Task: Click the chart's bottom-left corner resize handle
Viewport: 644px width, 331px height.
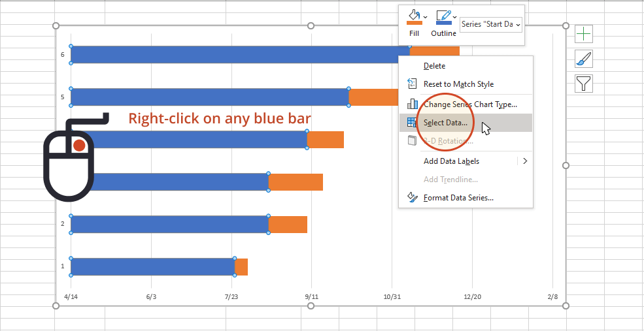Action: pyautogui.click(x=56, y=306)
